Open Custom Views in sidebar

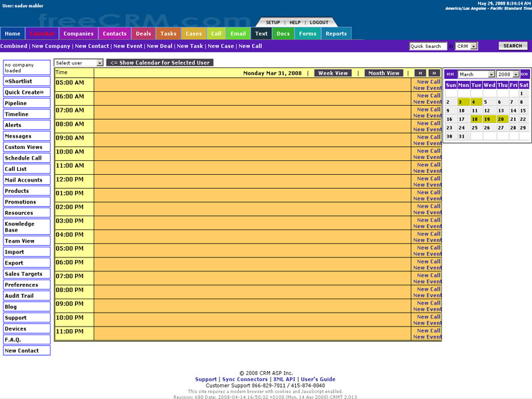pyautogui.click(x=27, y=147)
